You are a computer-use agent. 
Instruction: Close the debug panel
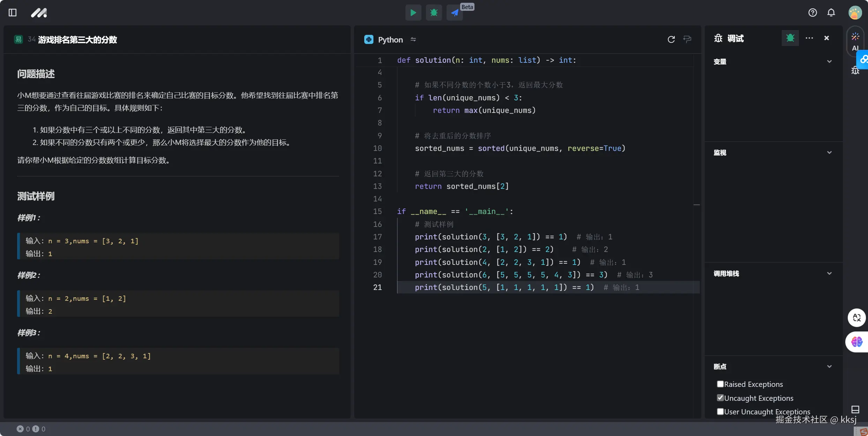[x=826, y=38]
